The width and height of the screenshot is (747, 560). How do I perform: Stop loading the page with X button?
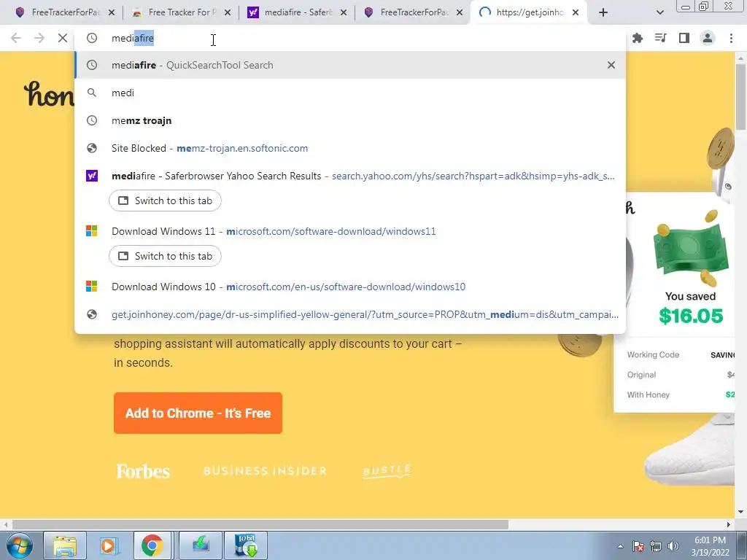click(x=63, y=38)
